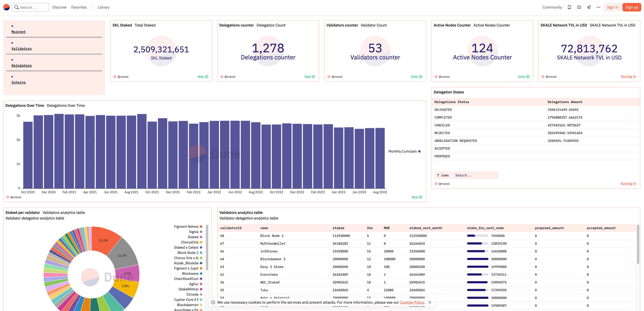
Task: Focus the Delegation States search field
Action: [475, 175]
